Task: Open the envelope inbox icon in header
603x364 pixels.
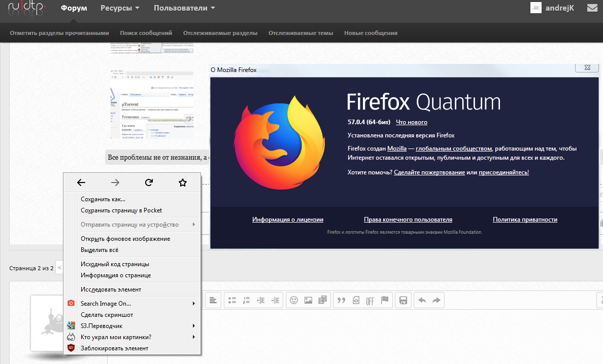Action: coord(592,8)
